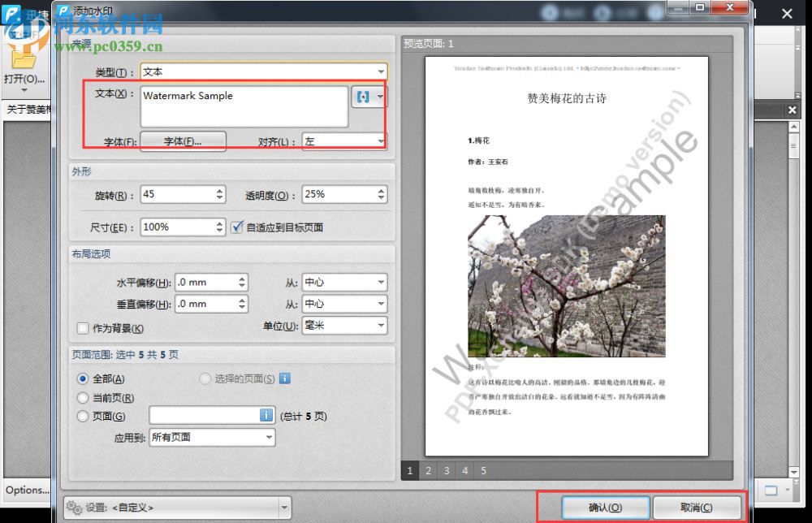Select page 5 in the preview strip
The height and width of the screenshot is (523, 812).
click(482, 471)
